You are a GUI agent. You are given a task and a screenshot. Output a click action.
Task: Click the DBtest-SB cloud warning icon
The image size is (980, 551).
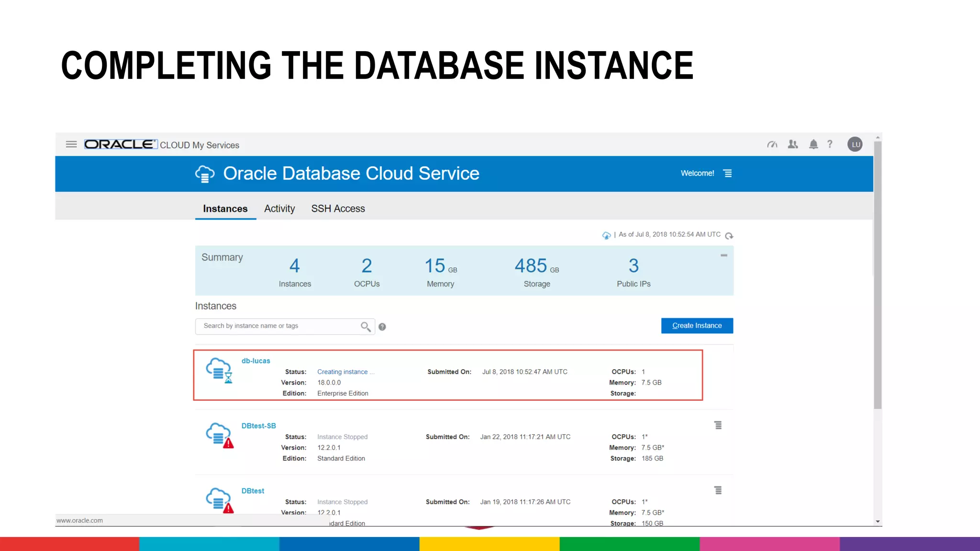pos(220,435)
